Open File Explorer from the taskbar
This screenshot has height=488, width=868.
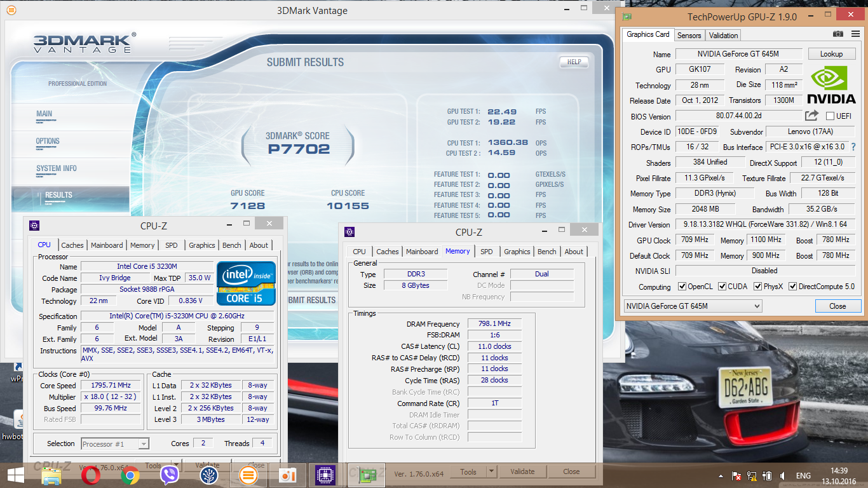click(x=51, y=475)
